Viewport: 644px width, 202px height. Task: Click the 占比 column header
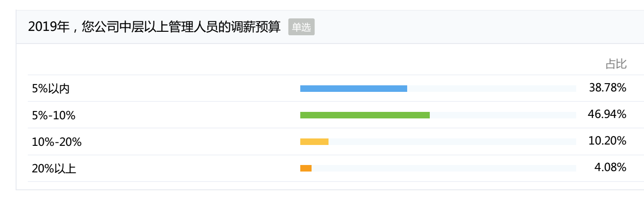click(x=616, y=64)
